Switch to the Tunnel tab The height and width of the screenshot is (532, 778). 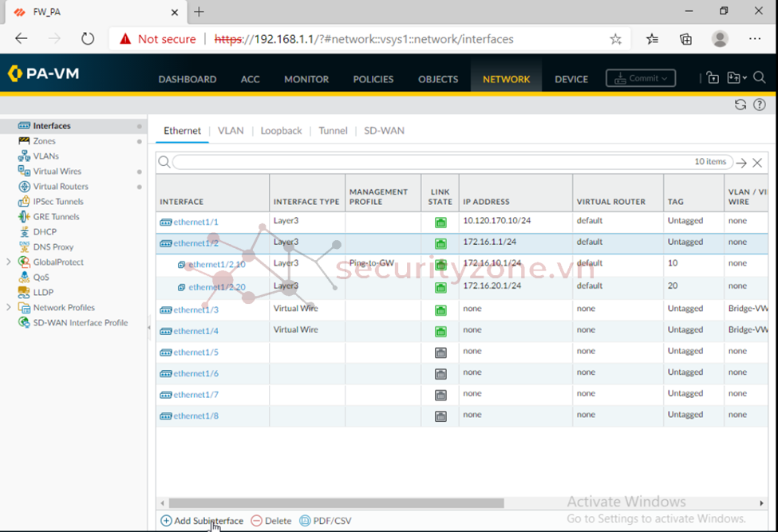point(333,130)
